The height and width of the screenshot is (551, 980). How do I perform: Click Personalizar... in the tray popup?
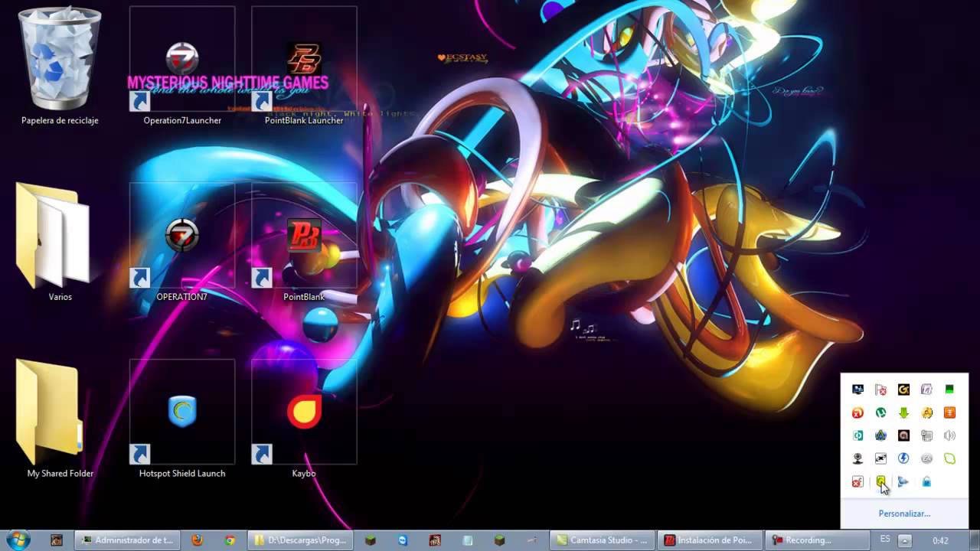[x=904, y=514]
